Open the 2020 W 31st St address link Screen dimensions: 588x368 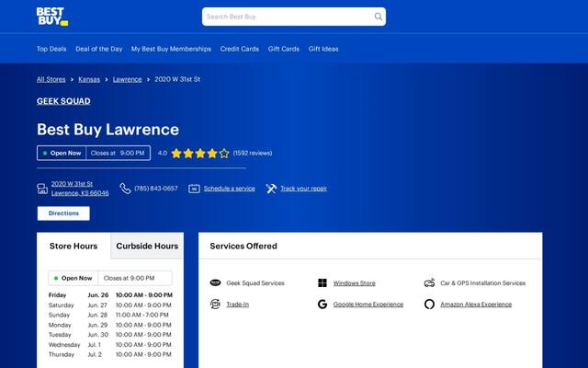[80, 188]
